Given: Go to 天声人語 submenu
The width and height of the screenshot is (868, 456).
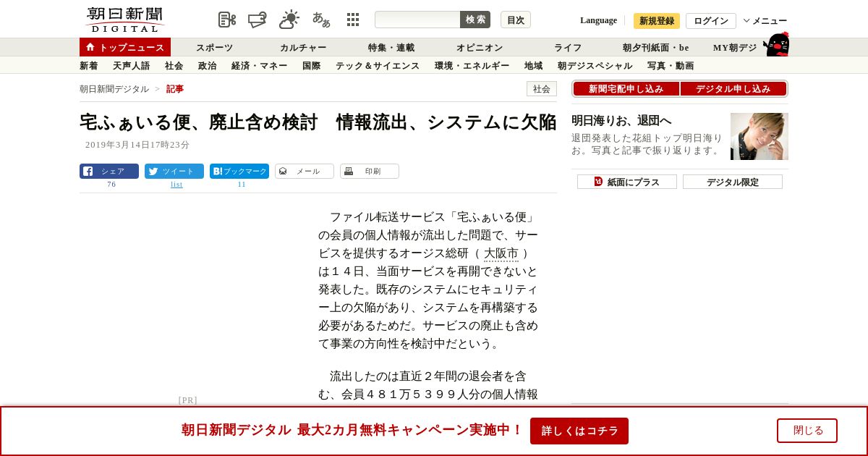Looking at the screenshot, I should tap(132, 66).
